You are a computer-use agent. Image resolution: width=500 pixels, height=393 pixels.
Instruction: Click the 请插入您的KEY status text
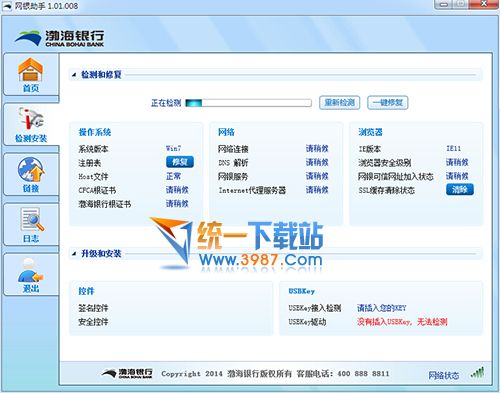tap(382, 308)
